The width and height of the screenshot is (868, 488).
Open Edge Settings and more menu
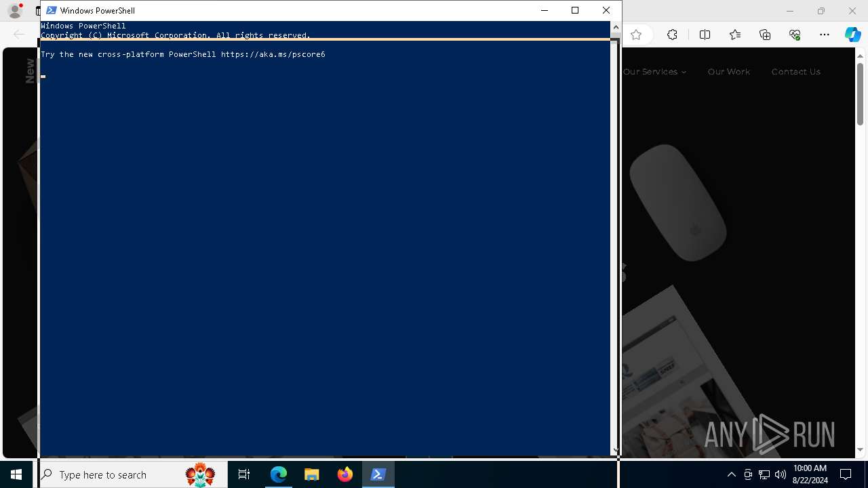tap(825, 35)
